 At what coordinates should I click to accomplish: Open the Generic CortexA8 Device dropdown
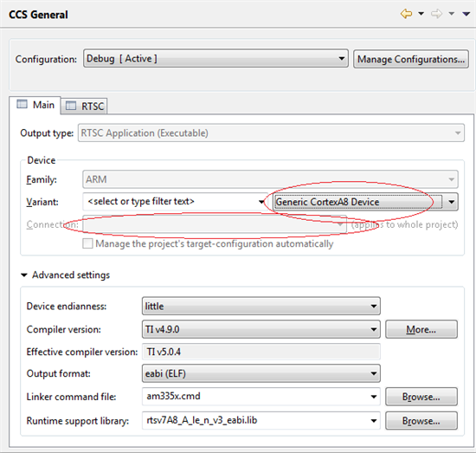tap(366, 202)
